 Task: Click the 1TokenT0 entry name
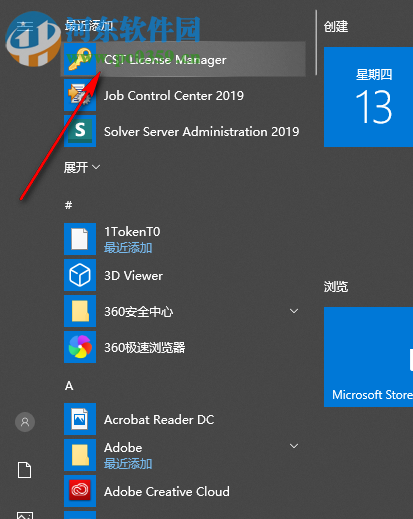point(132,232)
